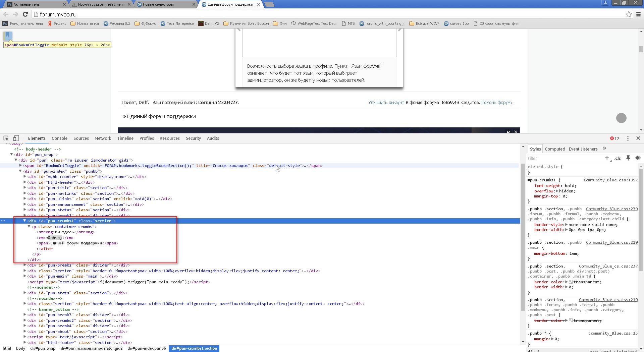The image size is (644, 352).
Task: Open the Тест Лотерейки bookmark
Action: pyautogui.click(x=177, y=23)
